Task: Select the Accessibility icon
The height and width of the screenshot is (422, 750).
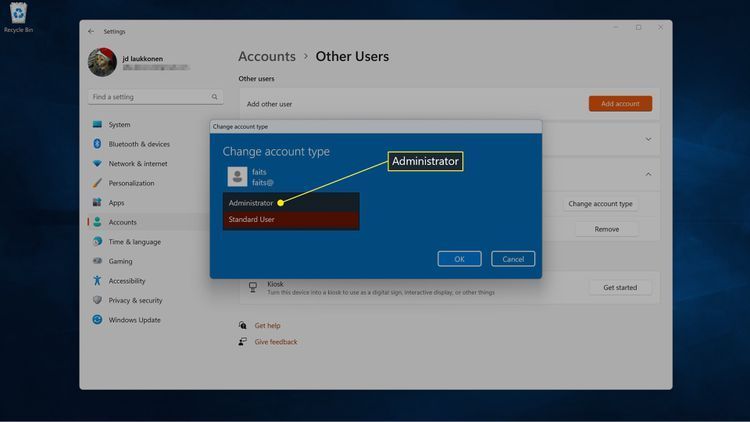Action: pos(97,281)
